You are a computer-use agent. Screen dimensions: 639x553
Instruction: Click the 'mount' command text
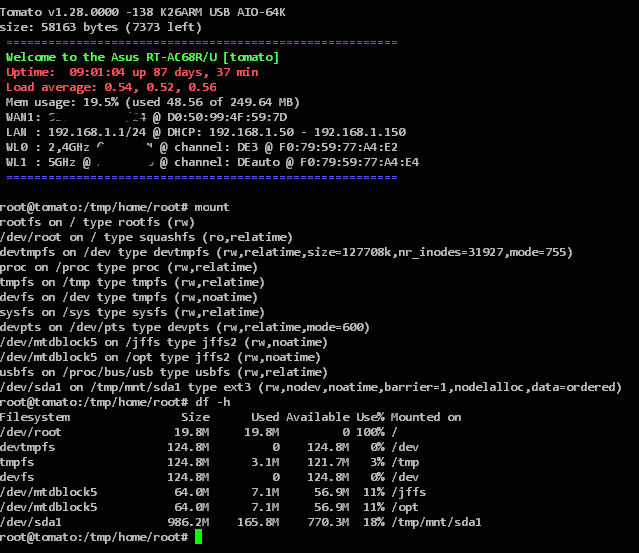point(212,207)
